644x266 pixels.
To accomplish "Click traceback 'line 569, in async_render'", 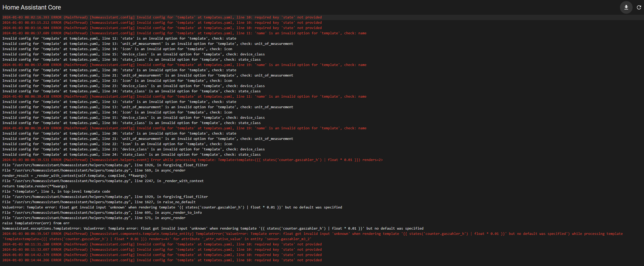I will pyautogui.click(x=94, y=170).
